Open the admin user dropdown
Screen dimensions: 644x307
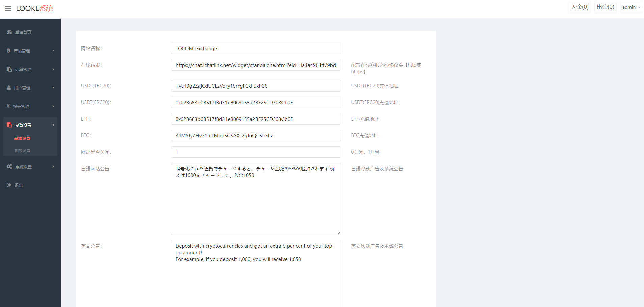click(631, 7)
